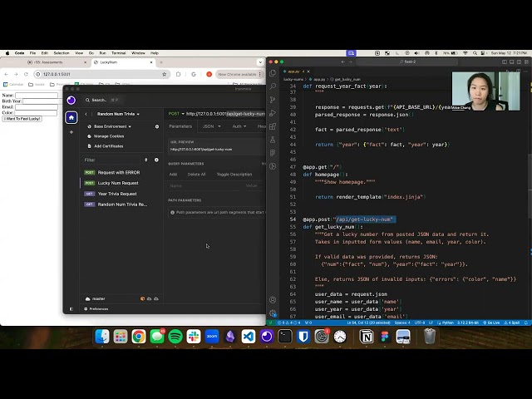
Task: Expand the Random Num Trivia collection dropdown
Action: (118, 114)
